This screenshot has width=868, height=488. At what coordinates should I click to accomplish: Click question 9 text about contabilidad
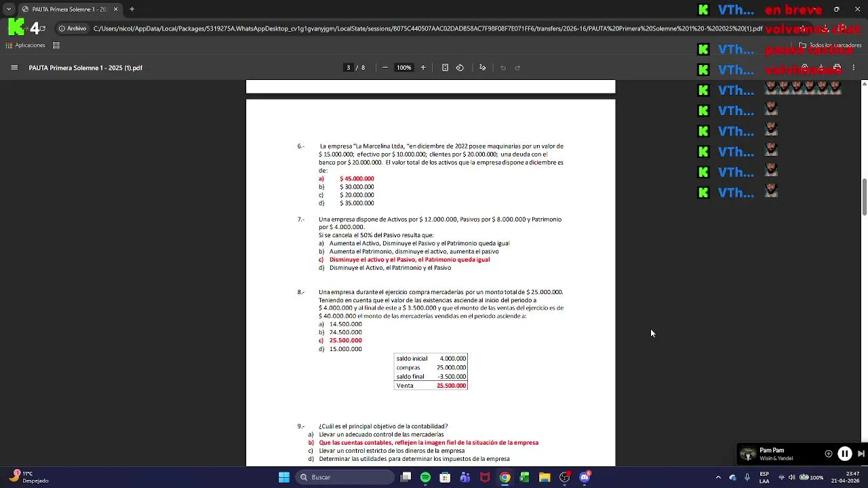pyautogui.click(x=383, y=426)
